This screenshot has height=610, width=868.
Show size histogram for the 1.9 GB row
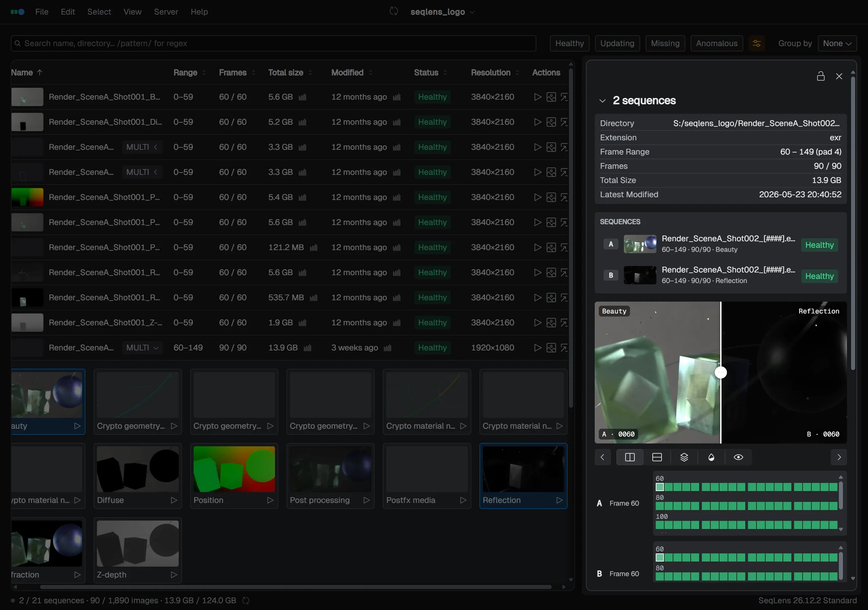click(302, 323)
